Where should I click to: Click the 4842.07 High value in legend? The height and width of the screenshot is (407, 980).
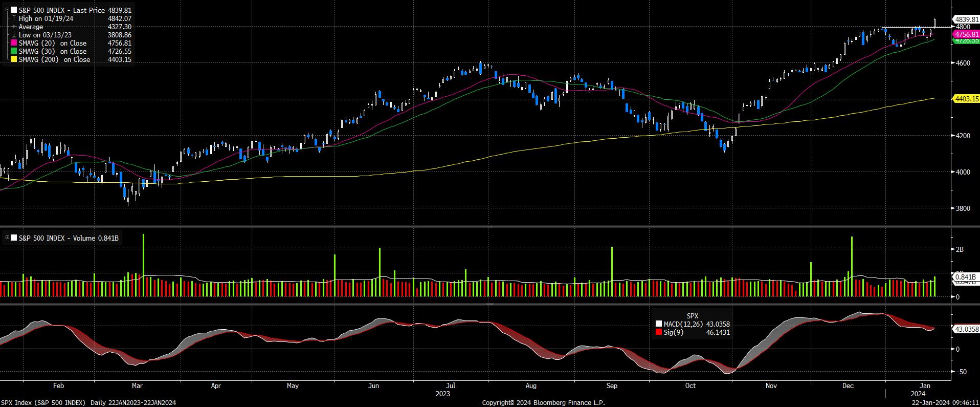pos(120,18)
